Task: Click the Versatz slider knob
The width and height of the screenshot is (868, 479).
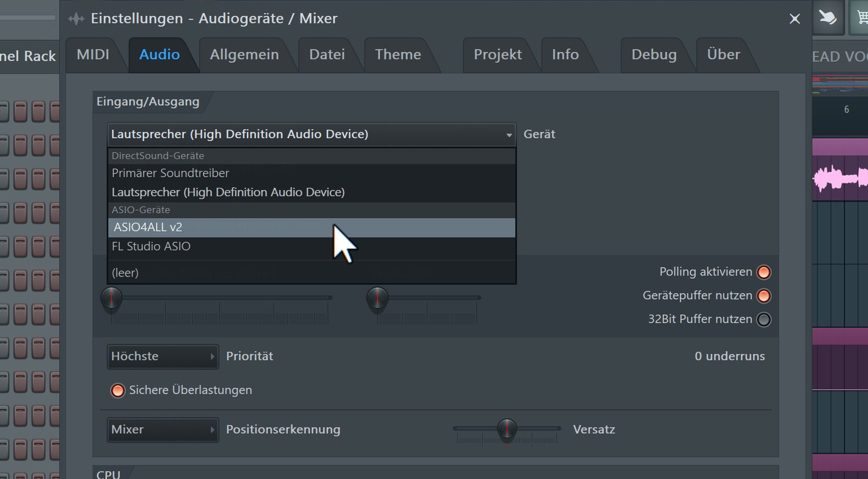Action: (507, 429)
